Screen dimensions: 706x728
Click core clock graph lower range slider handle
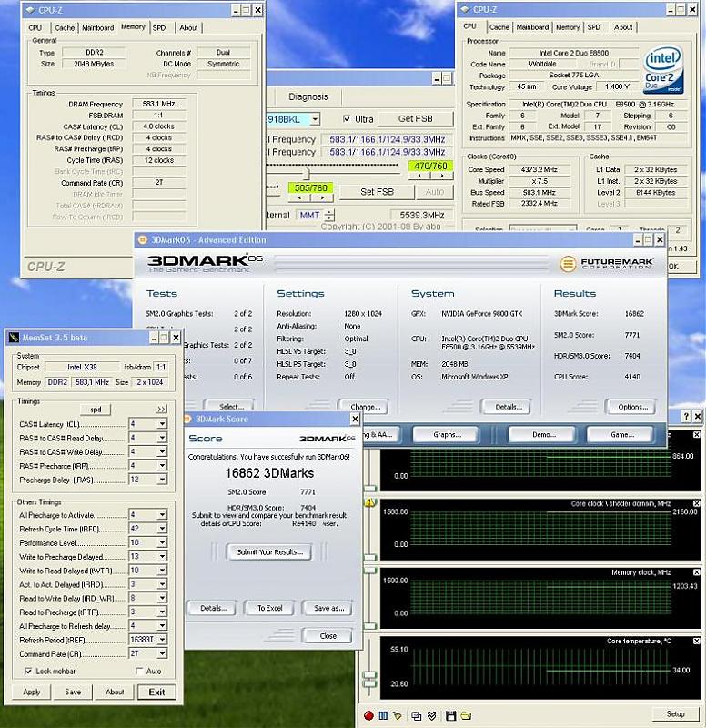(369, 557)
